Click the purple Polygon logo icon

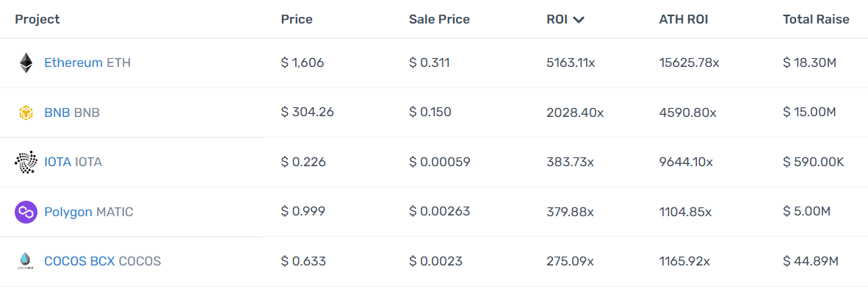[x=26, y=212]
